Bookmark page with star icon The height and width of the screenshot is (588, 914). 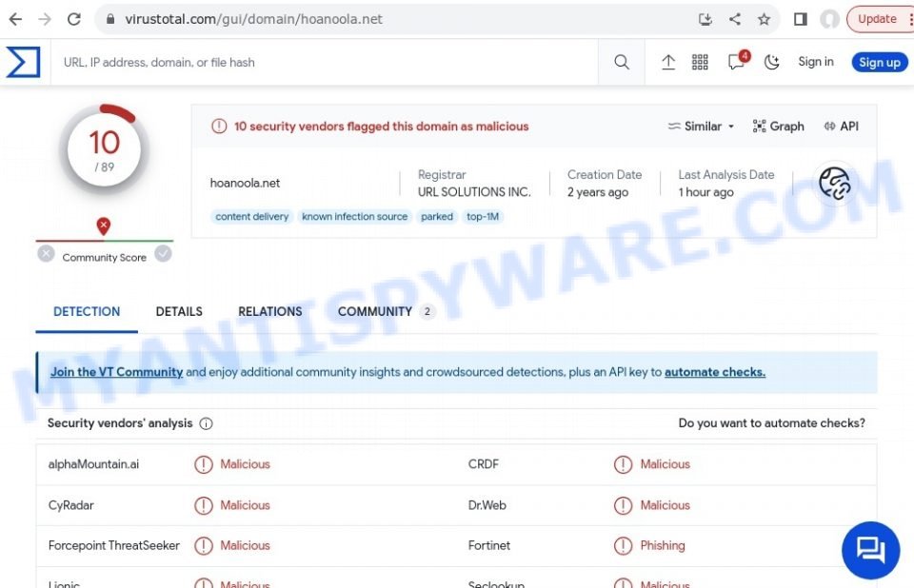pyautogui.click(x=765, y=19)
